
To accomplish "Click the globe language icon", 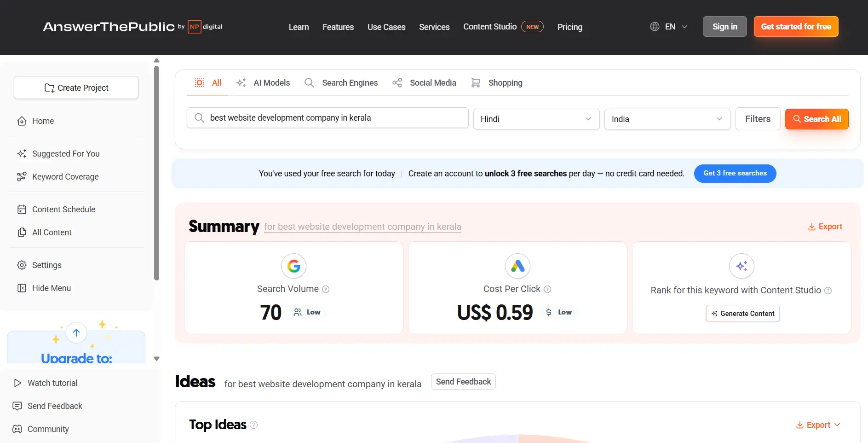I will tap(655, 27).
